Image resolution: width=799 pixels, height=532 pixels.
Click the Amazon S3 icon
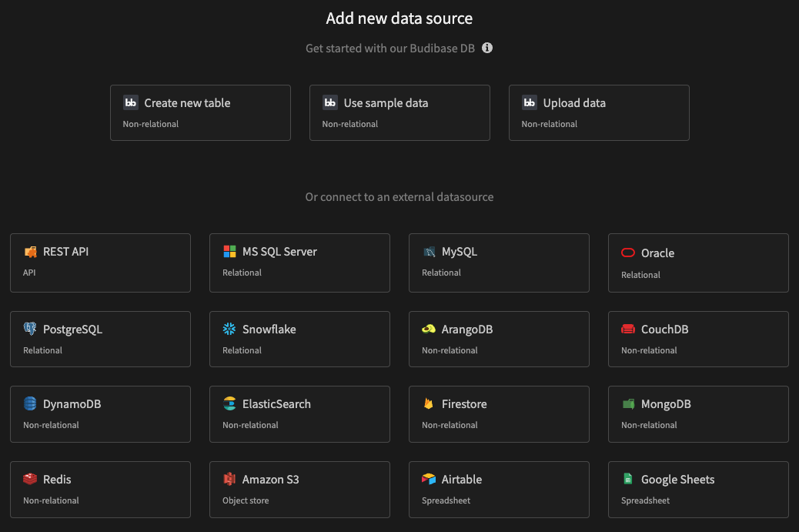[x=229, y=479]
